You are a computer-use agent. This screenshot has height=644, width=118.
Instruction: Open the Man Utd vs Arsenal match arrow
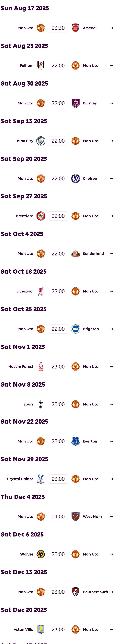(x=112, y=28)
